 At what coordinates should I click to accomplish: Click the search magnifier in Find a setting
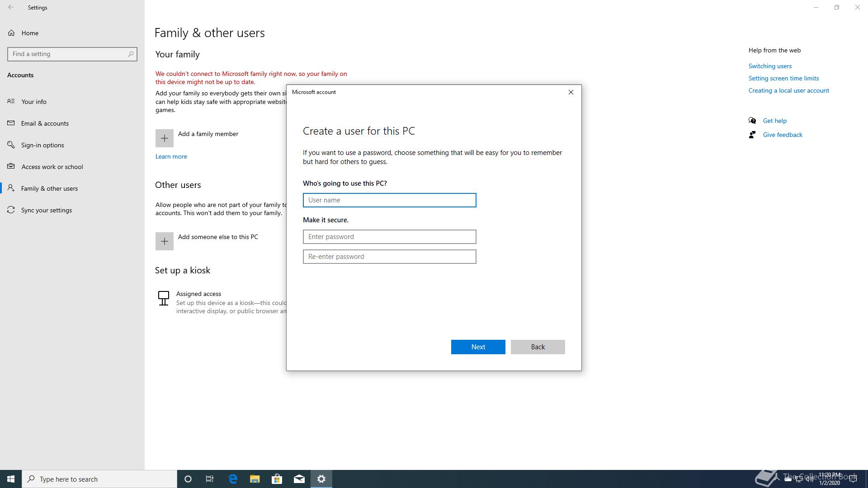(x=131, y=54)
